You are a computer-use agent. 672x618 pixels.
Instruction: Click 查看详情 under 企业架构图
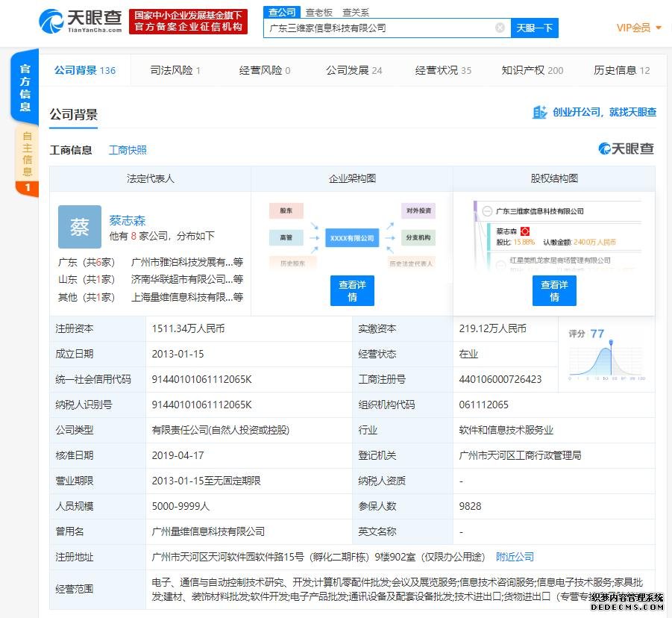pos(352,291)
